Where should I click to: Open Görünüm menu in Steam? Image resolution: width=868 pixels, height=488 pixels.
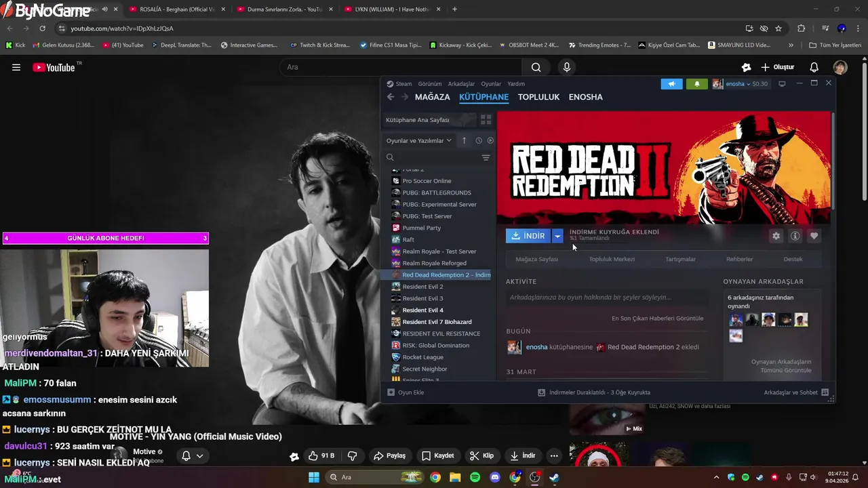[430, 84]
